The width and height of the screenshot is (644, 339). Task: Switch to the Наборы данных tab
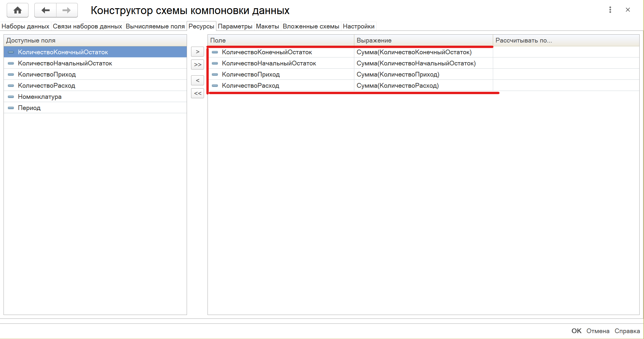click(26, 26)
